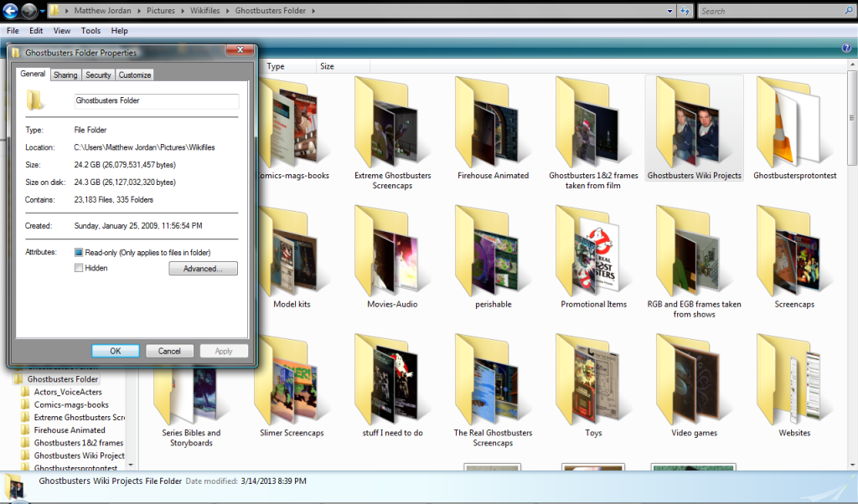The height and width of the screenshot is (504, 858).
Task: Expand the chevron after Pictures in address bar
Action: (183, 11)
